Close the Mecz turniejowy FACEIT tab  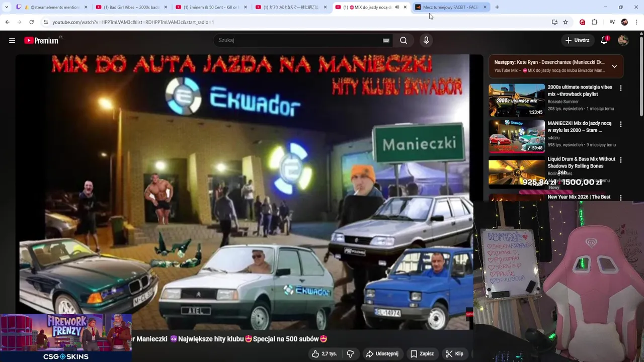485,7
